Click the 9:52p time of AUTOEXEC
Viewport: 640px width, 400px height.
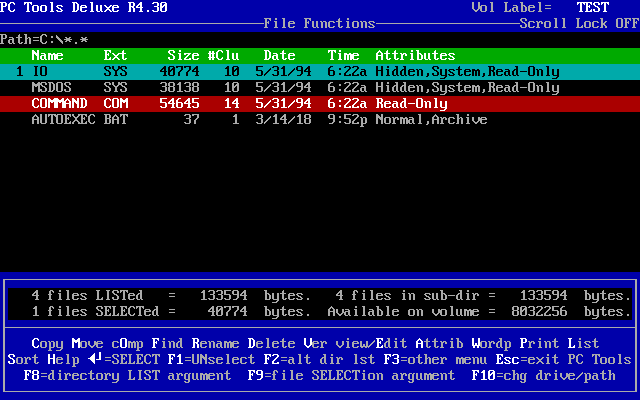[x=347, y=119]
